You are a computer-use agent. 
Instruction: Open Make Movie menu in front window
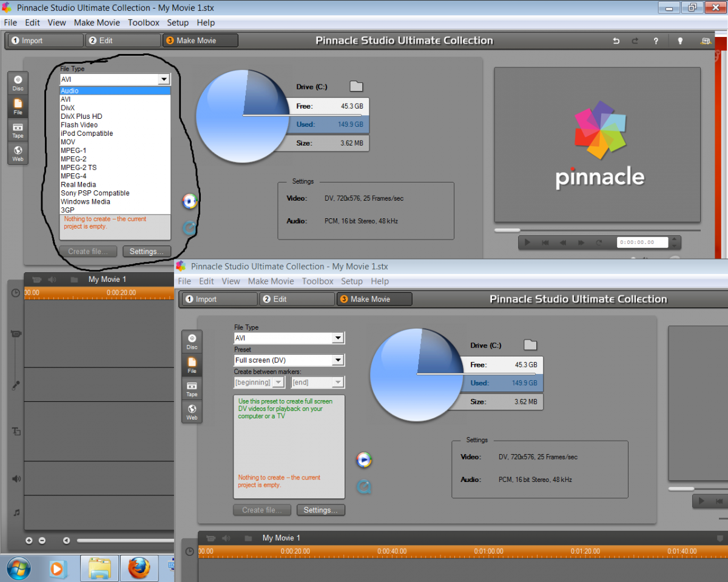271,281
